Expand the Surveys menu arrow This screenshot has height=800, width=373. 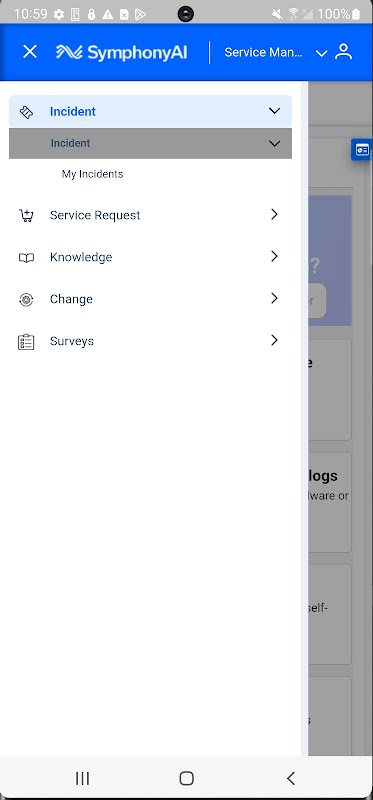275,340
